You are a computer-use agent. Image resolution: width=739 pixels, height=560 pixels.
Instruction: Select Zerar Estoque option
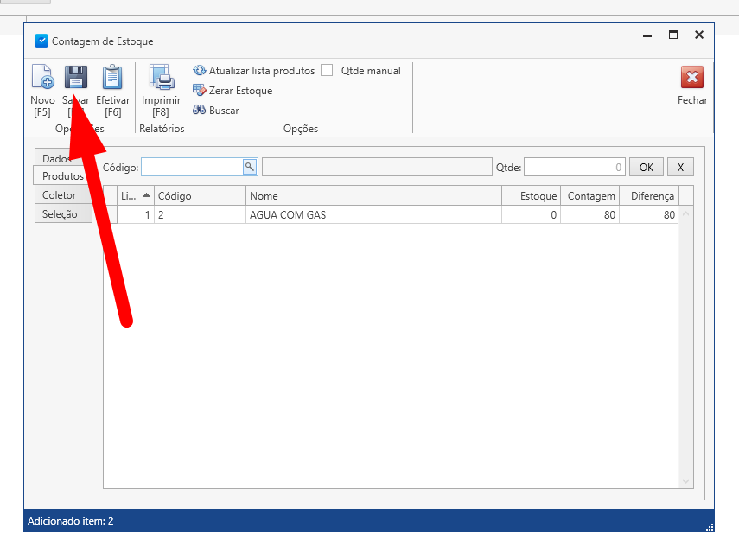pos(239,91)
